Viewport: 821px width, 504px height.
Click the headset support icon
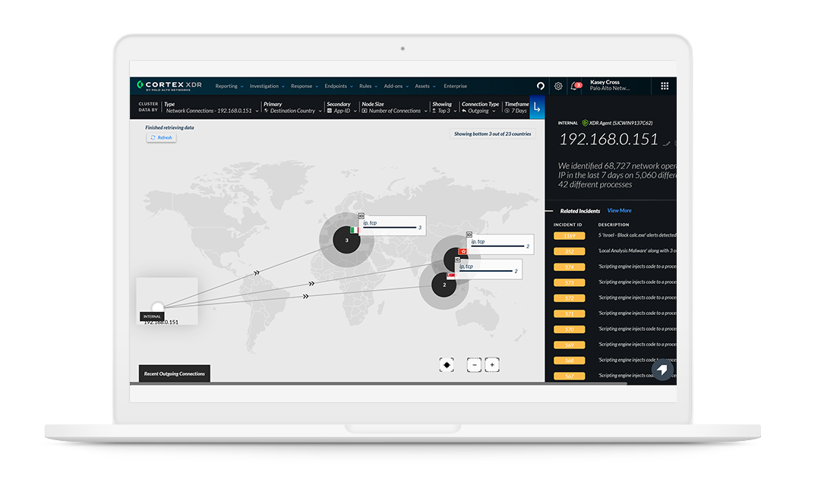(541, 86)
